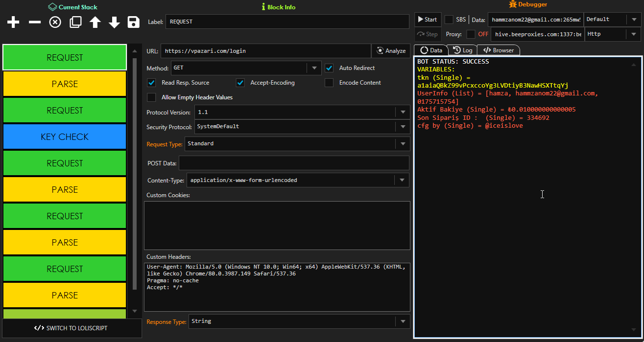The image size is (644, 342).
Task: Enable Allow Empty Header Values
Action: (152, 97)
